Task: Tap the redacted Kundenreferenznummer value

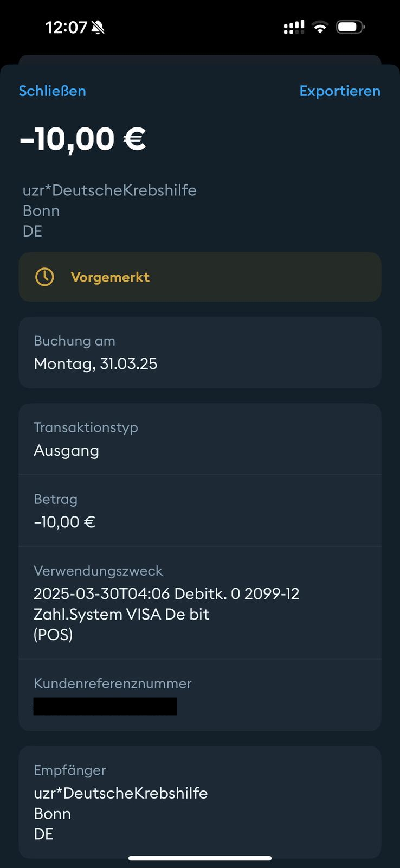Action: click(105, 706)
